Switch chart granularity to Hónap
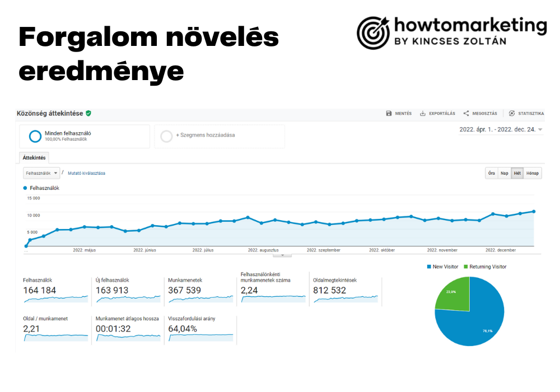This screenshot has width=560, height=392. tap(532, 173)
